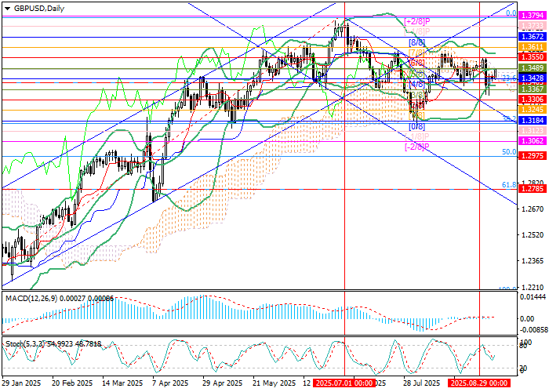Click the 0.01444 MACD scale value

(533, 297)
